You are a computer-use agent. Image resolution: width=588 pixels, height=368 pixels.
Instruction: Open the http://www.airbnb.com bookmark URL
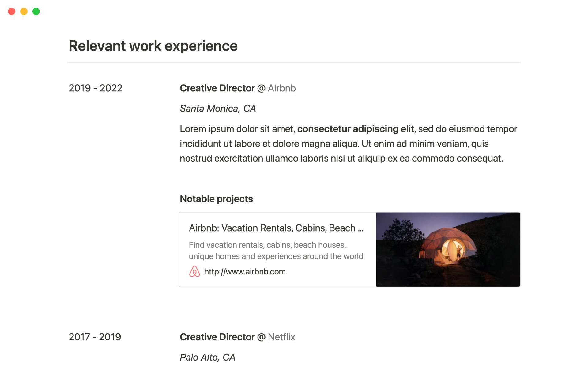click(x=245, y=272)
